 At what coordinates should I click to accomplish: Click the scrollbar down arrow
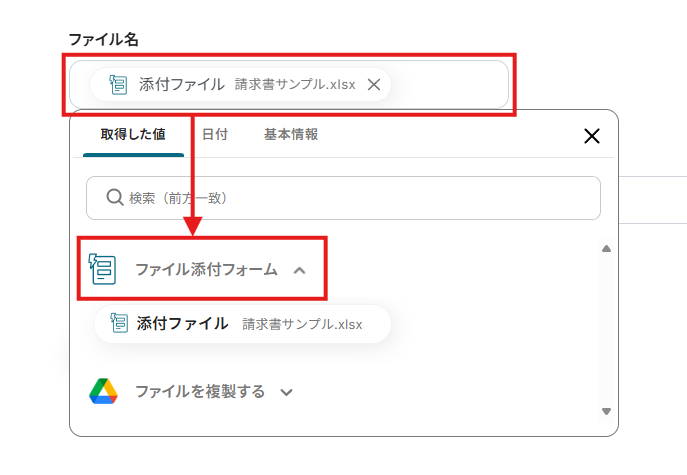[606, 410]
